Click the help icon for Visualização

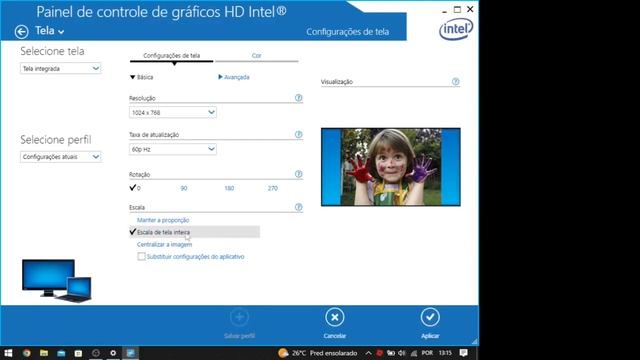[x=456, y=82]
